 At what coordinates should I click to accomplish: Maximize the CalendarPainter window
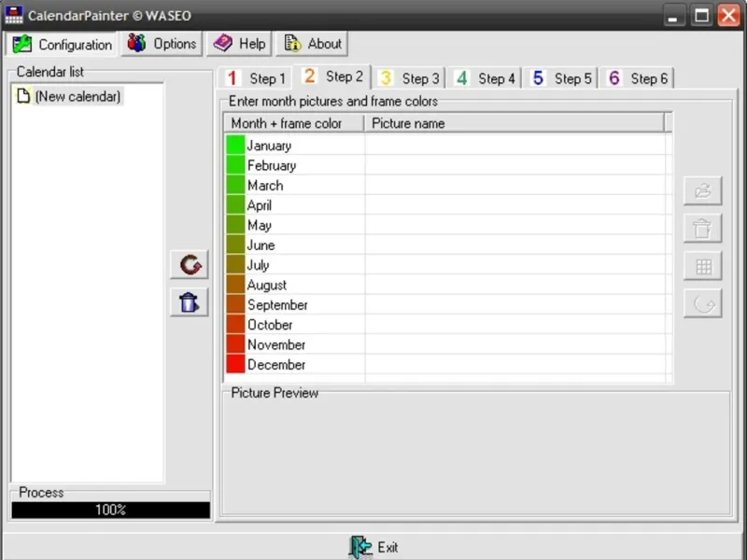pos(701,16)
